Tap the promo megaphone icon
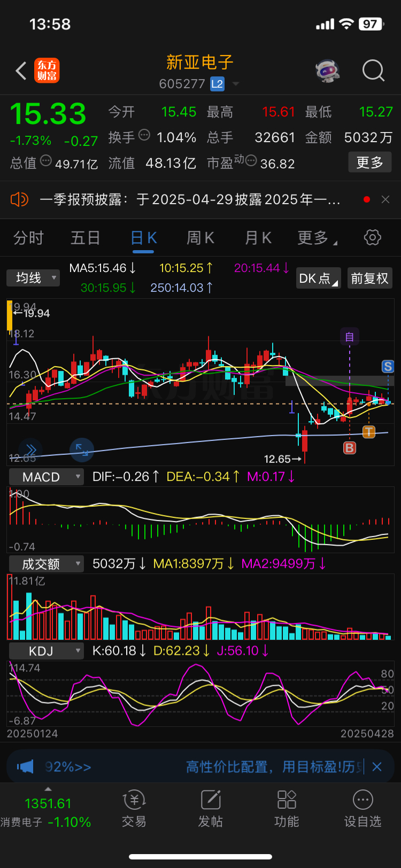The height and width of the screenshot is (868, 401). point(25,767)
